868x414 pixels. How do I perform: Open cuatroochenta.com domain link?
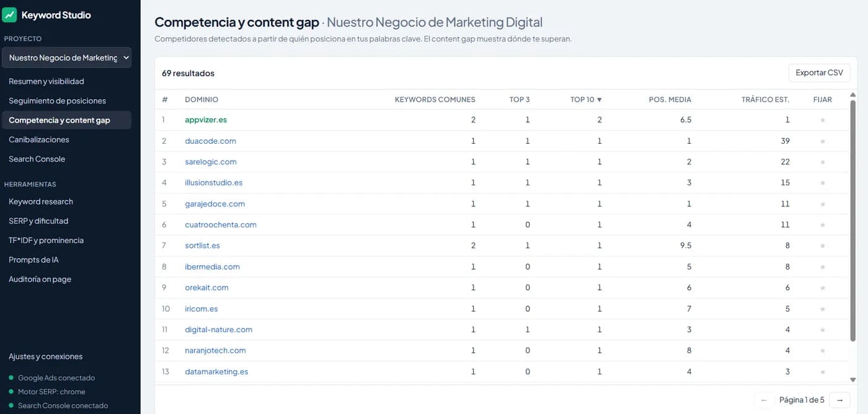click(x=221, y=225)
